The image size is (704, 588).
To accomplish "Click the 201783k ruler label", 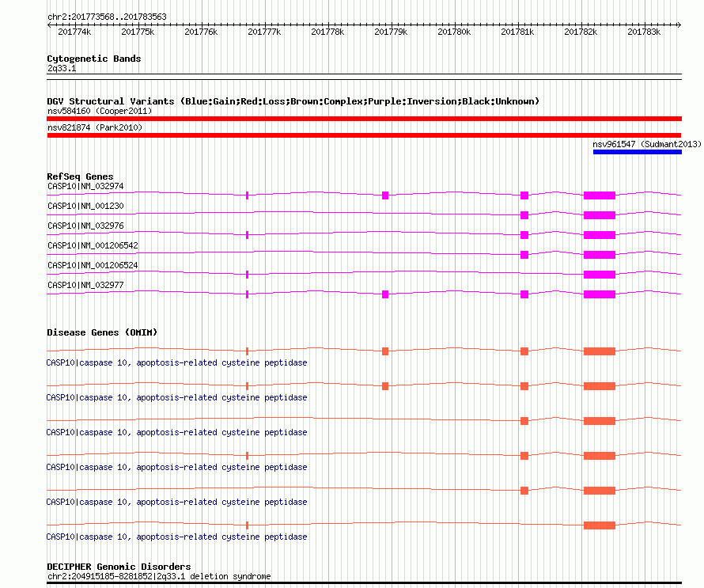I will point(645,32).
